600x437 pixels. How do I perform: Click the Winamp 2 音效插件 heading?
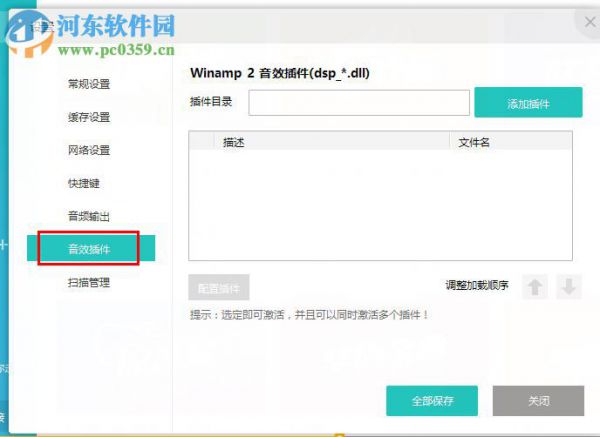coord(280,73)
